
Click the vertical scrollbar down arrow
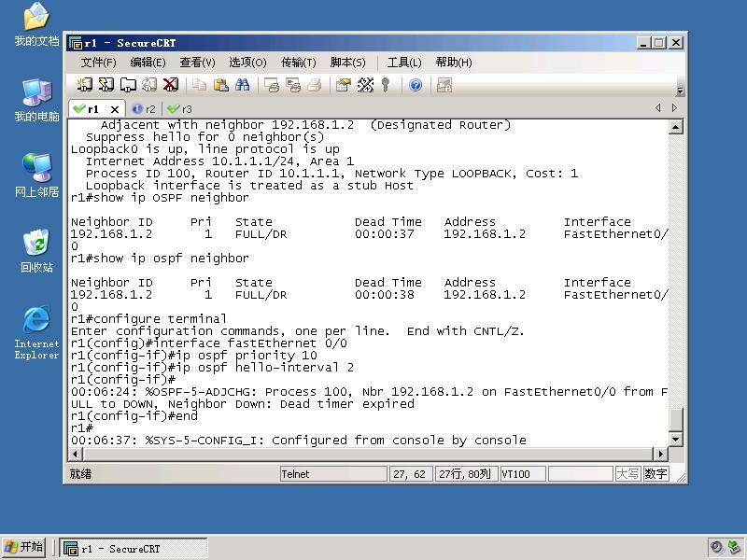pyautogui.click(x=675, y=439)
